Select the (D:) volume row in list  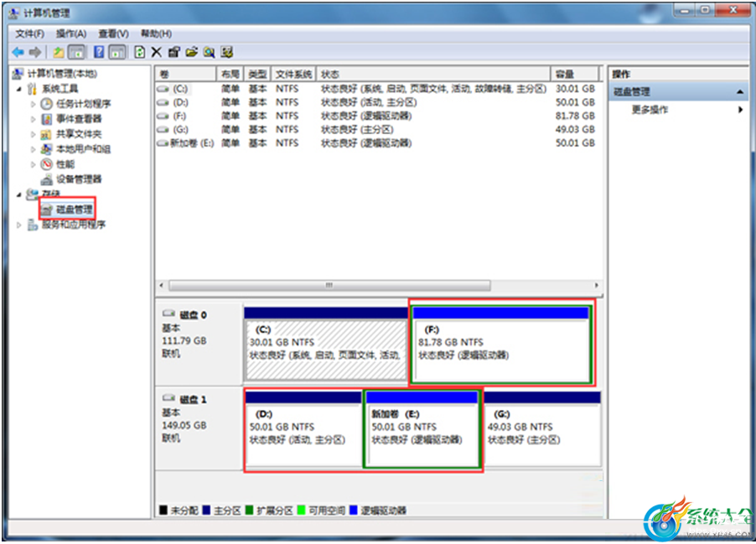tap(379, 102)
